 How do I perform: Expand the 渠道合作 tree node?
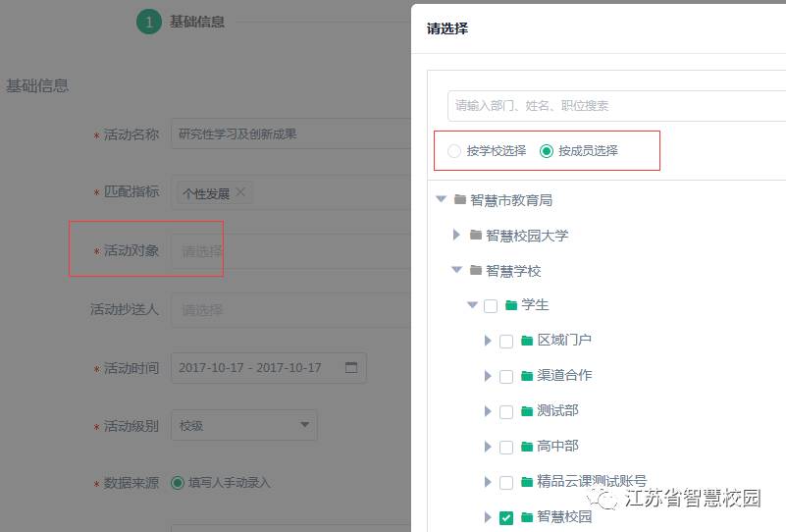(x=488, y=376)
